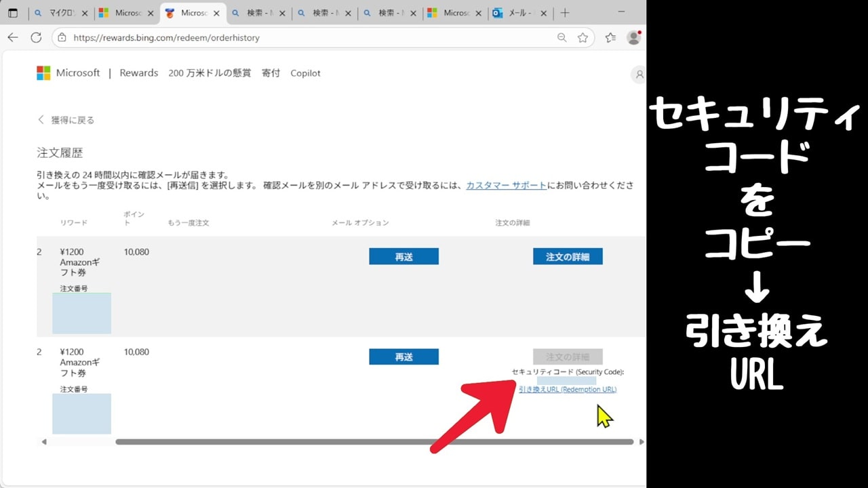
Task: Add page to favorites with the star icon
Action: tap(583, 38)
